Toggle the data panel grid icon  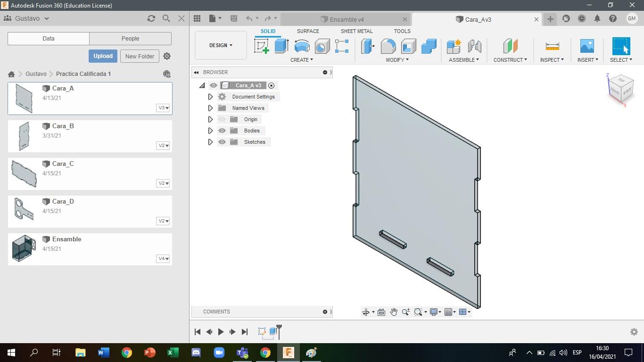click(197, 18)
